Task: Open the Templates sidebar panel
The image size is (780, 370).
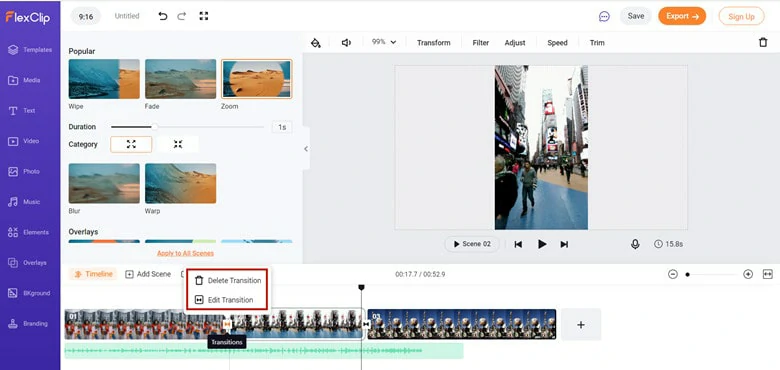Action: [x=30, y=50]
